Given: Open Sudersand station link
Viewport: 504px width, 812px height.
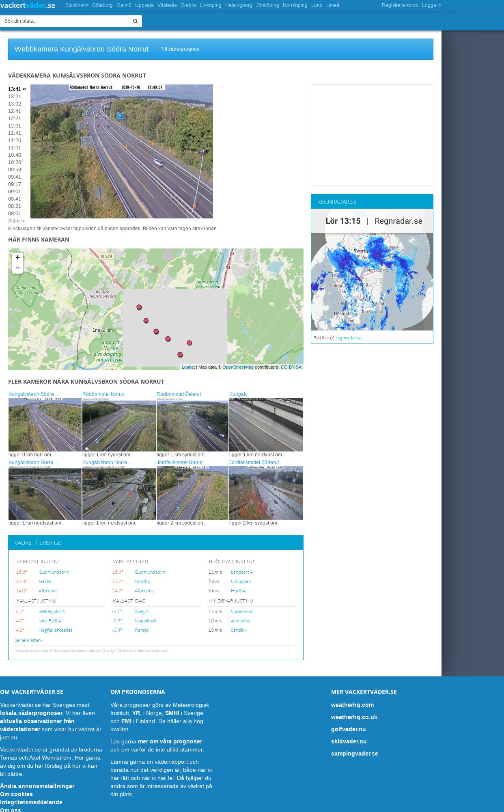Looking at the screenshot, I should (242, 611).
